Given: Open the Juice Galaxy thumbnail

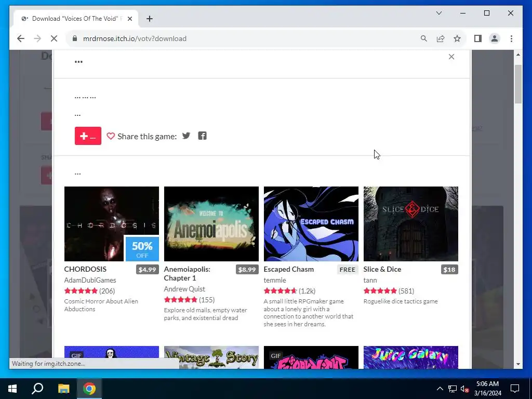Looking at the screenshot, I should (x=411, y=357).
